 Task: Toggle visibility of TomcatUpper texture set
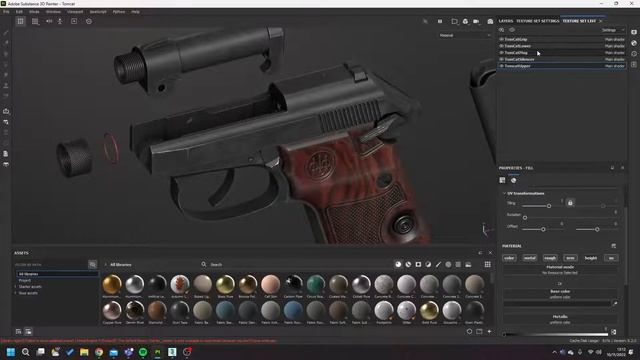click(501, 66)
